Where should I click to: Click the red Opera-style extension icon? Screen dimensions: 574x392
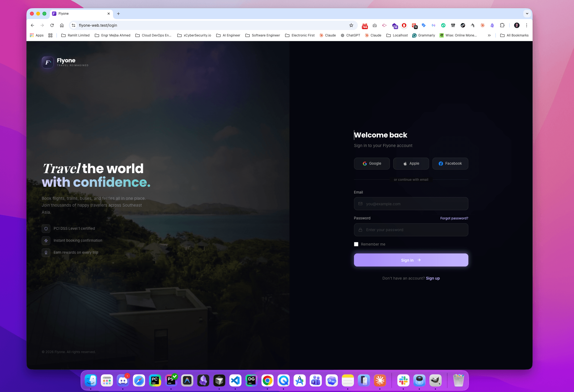pyautogui.click(x=404, y=25)
